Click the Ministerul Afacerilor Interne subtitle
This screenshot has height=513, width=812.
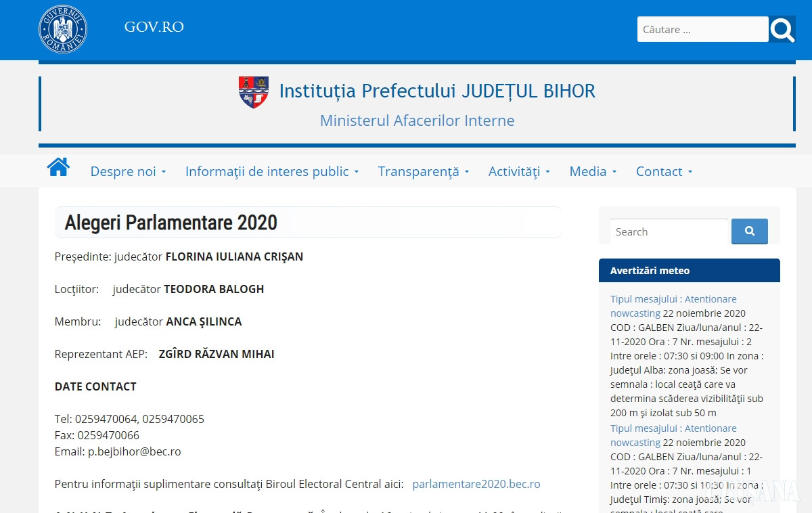(x=417, y=120)
